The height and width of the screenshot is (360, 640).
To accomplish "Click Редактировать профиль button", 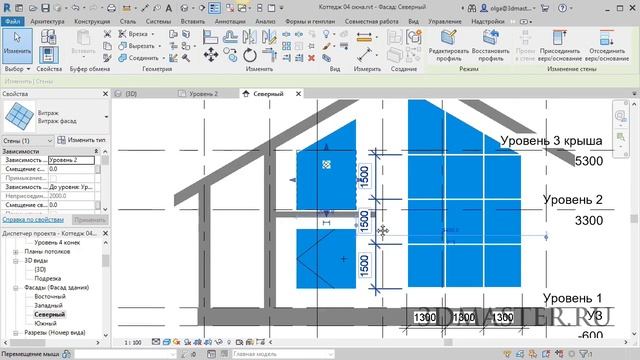I will 449,45.
